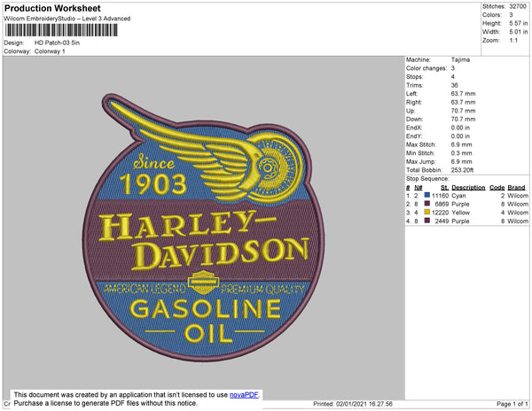Select the height value '5.57 in'

[x=519, y=23]
